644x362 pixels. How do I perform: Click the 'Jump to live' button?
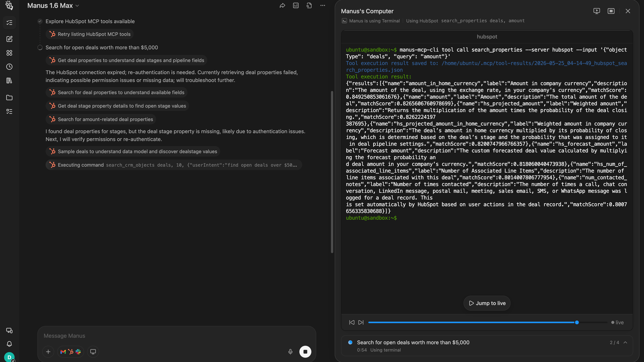pos(487,303)
